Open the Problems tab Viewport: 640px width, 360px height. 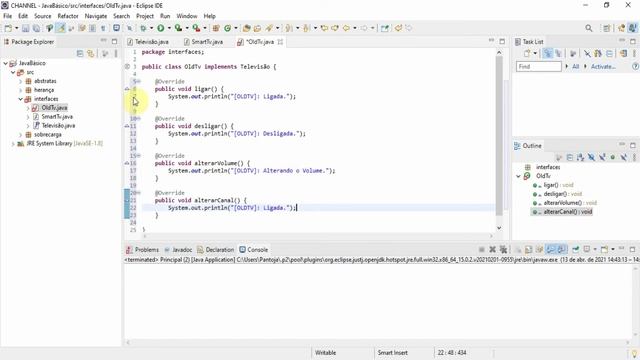(x=142, y=249)
